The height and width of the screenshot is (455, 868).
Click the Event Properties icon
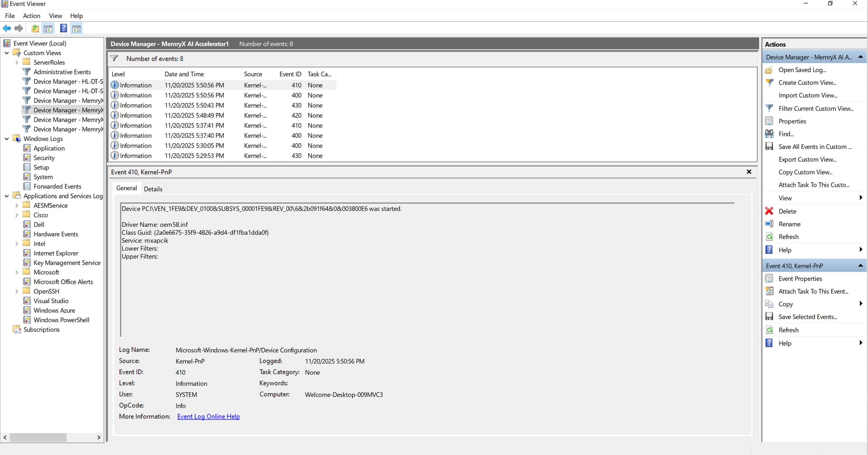click(x=769, y=278)
